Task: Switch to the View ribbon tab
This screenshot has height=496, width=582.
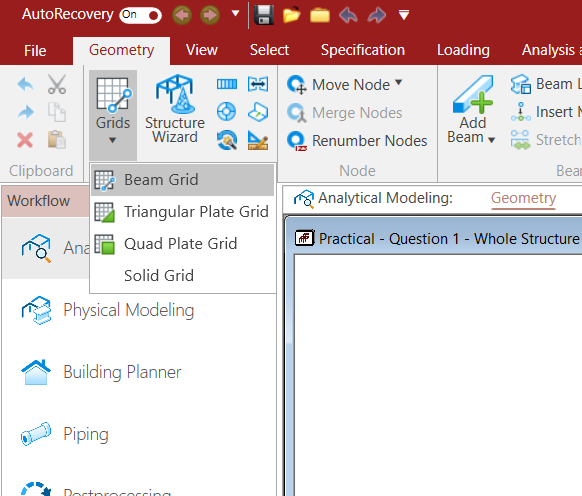Action: point(202,50)
